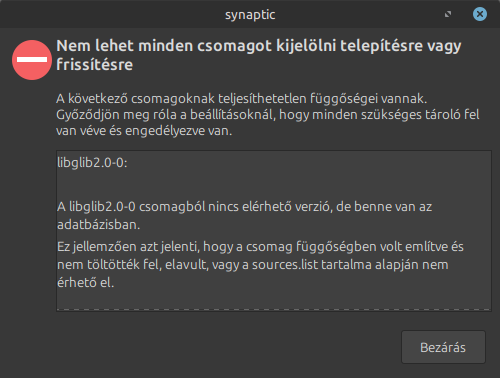Click the line 'A következő csomagoknak teljesíthetetlen függőségei vannak'
The image size is (500, 378).
click(241, 99)
